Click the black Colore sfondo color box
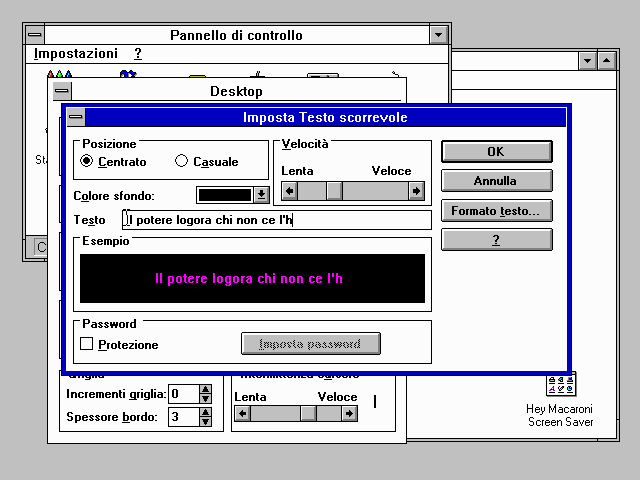This screenshot has height=480, width=640. [x=225, y=195]
